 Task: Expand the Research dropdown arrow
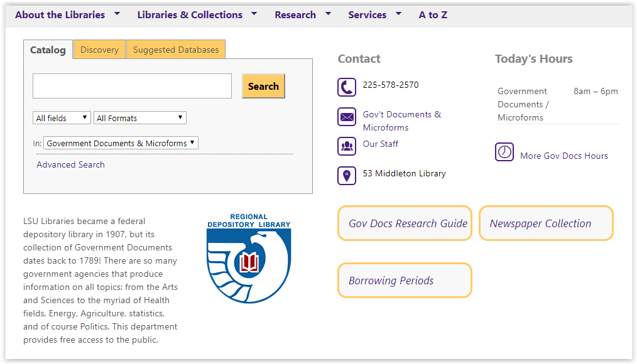point(329,14)
